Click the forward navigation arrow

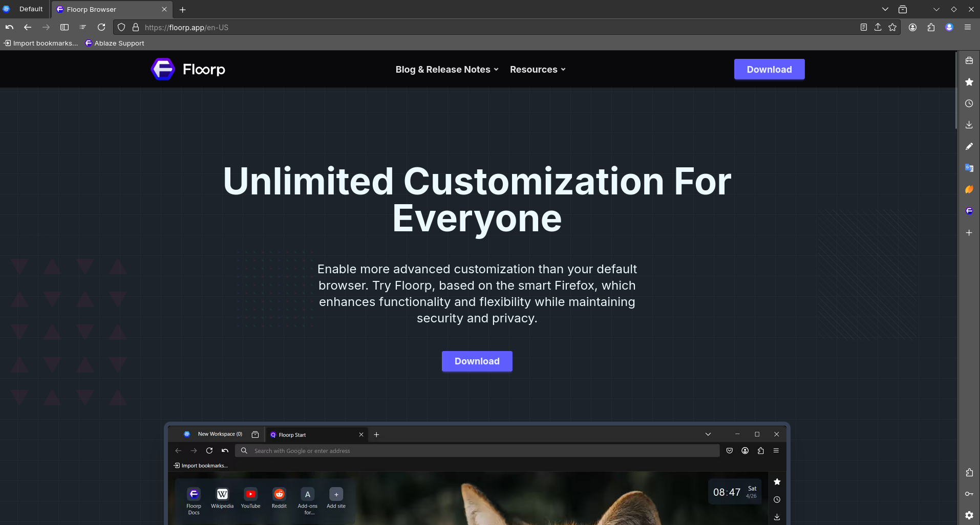pyautogui.click(x=46, y=27)
